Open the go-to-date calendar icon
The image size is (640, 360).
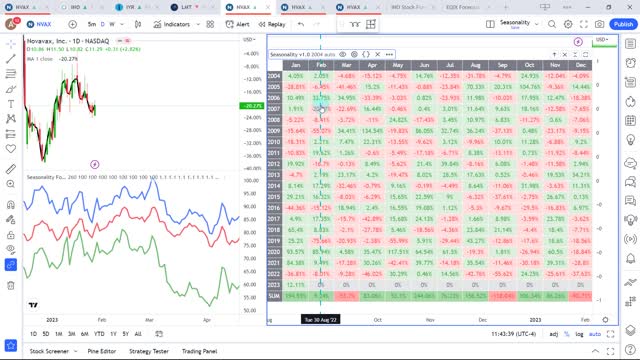click(x=159, y=334)
